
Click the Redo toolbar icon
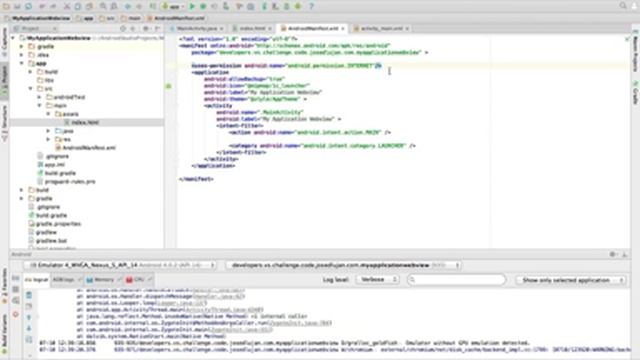[53, 6]
